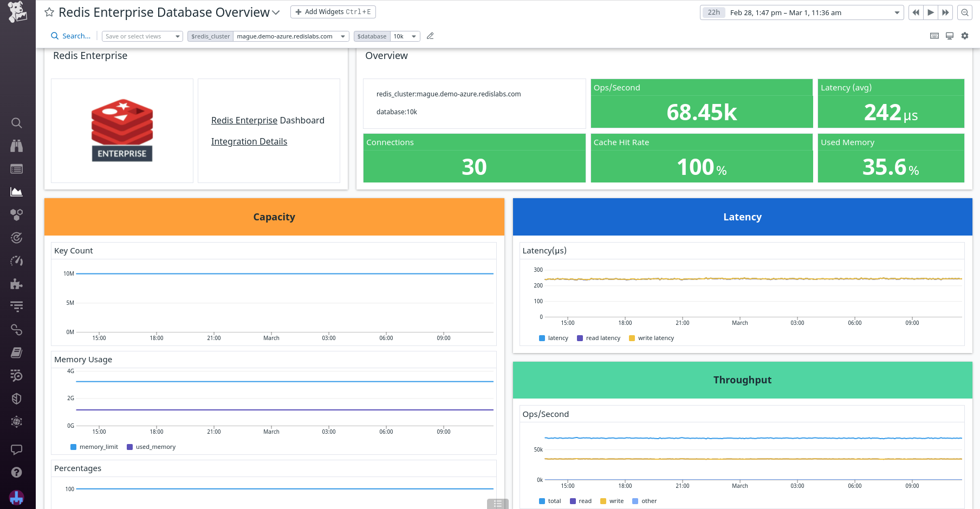Select the Dashboards chart icon in sidebar

point(17,192)
